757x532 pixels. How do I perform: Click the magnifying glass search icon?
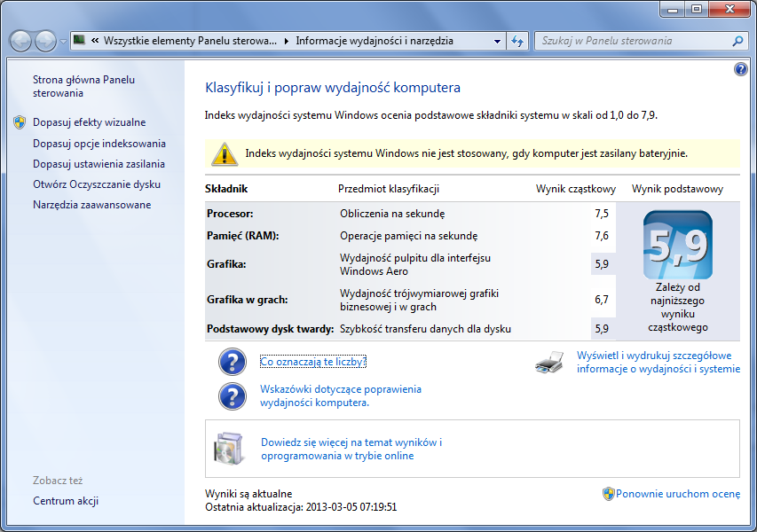coord(737,41)
